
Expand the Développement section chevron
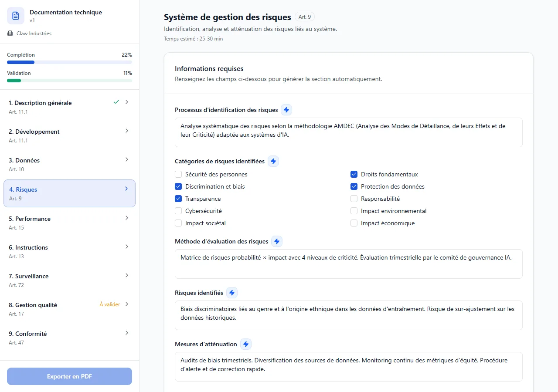(x=127, y=131)
